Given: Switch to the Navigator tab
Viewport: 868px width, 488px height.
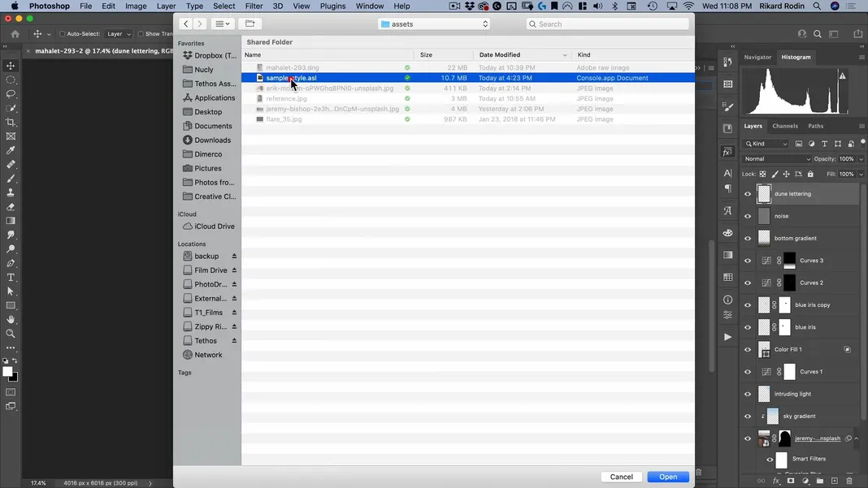Looking at the screenshot, I should [757, 57].
